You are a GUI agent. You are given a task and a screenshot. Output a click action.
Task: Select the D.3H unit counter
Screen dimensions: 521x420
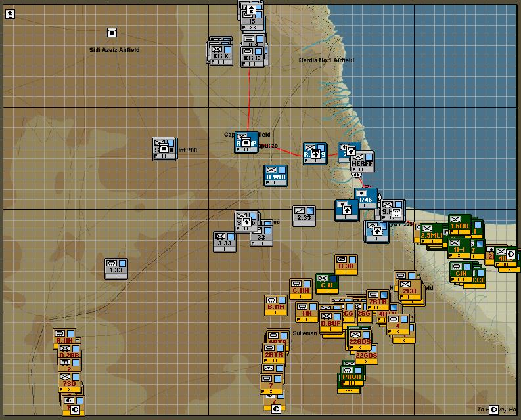346,264
